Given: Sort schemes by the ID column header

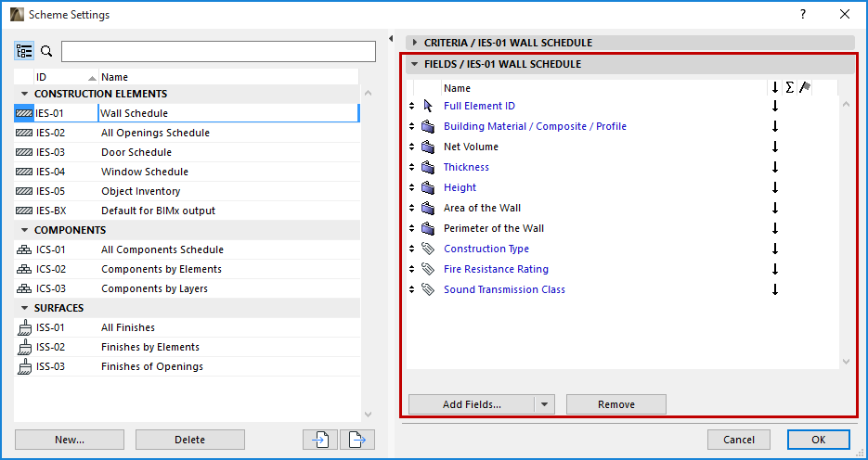Looking at the screenshot, I should tap(65, 77).
